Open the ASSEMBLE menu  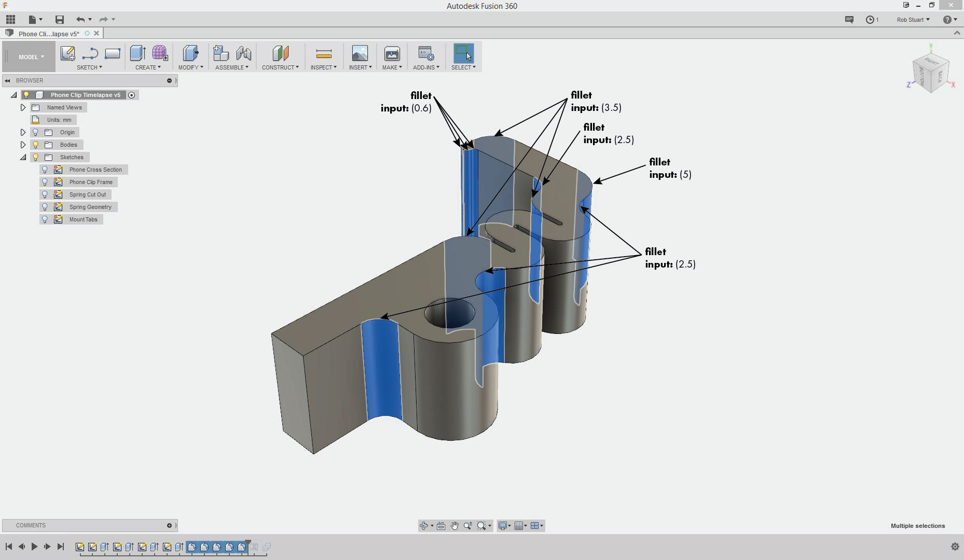pyautogui.click(x=232, y=67)
